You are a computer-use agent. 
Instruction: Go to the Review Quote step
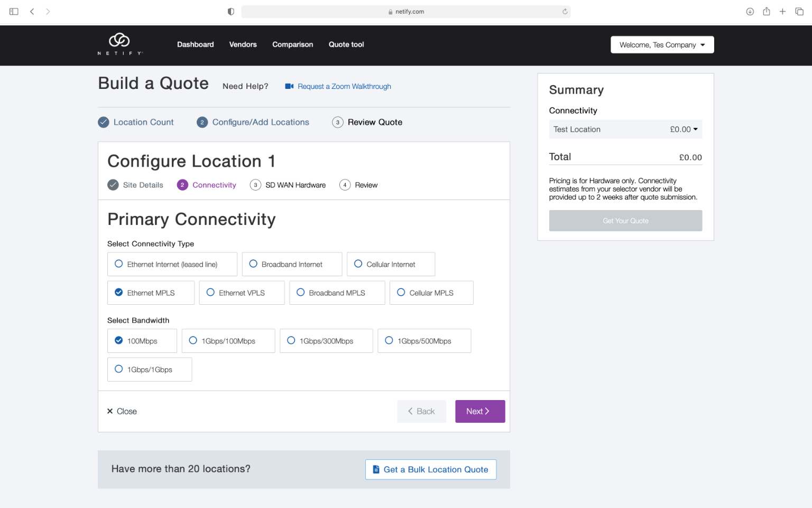(x=375, y=122)
